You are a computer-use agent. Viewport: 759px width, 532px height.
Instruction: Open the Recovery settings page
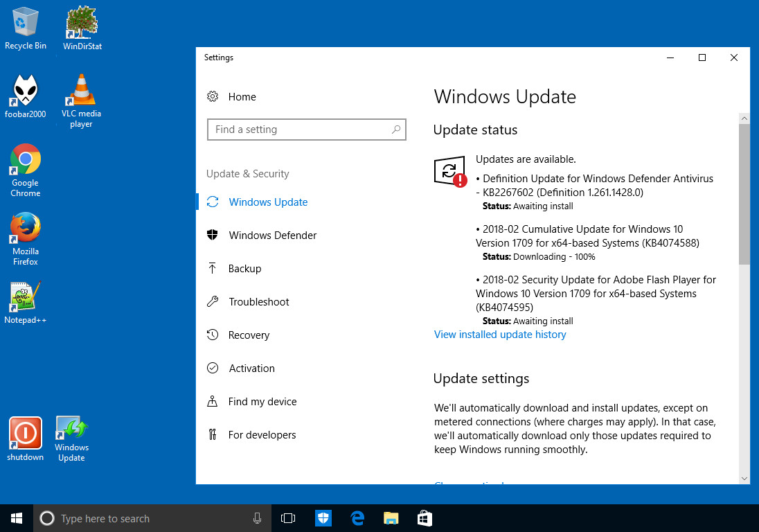tap(249, 335)
